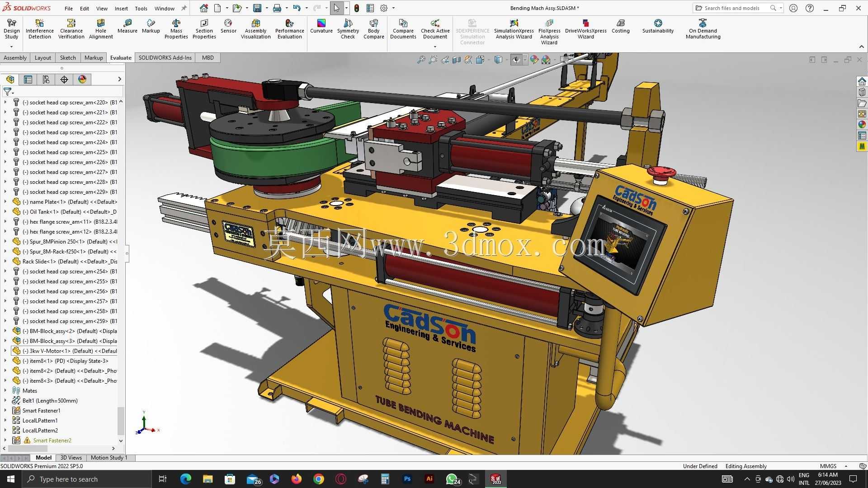Expand Oil Tank<1> component
868x488 pixels.
point(5,212)
